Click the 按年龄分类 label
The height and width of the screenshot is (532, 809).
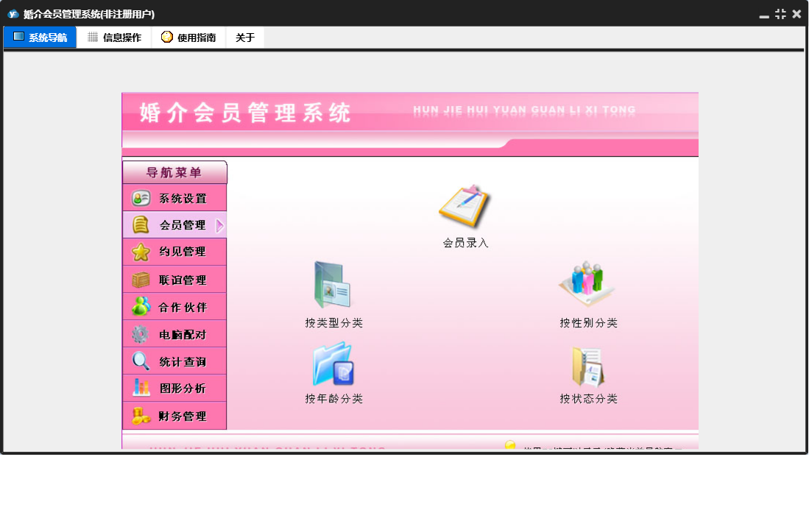[333, 399]
